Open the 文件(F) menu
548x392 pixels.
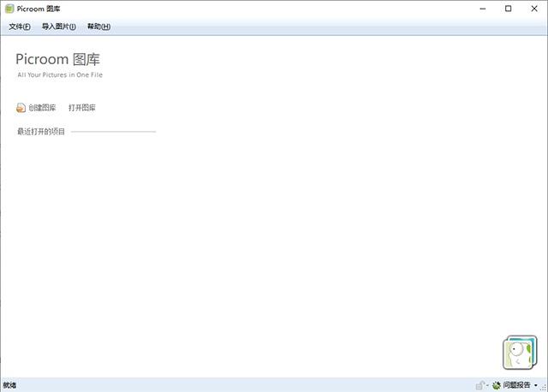pyautogui.click(x=20, y=27)
